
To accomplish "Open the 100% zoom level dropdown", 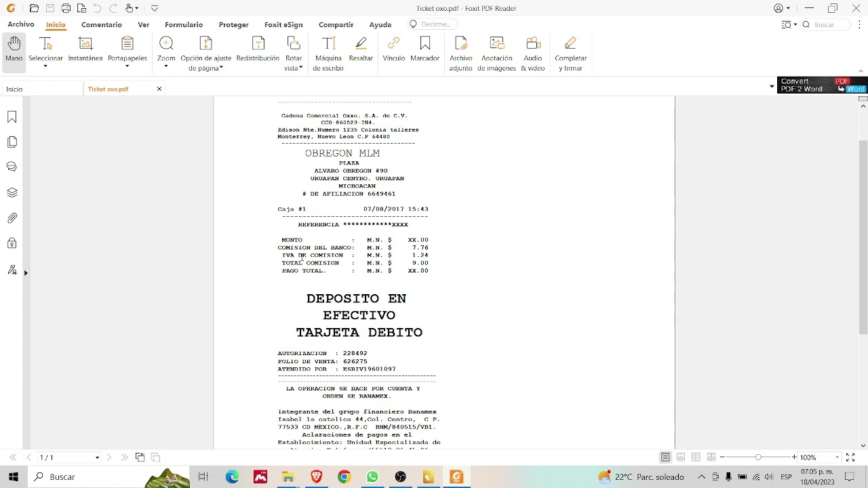I will pyautogui.click(x=837, y=457).
